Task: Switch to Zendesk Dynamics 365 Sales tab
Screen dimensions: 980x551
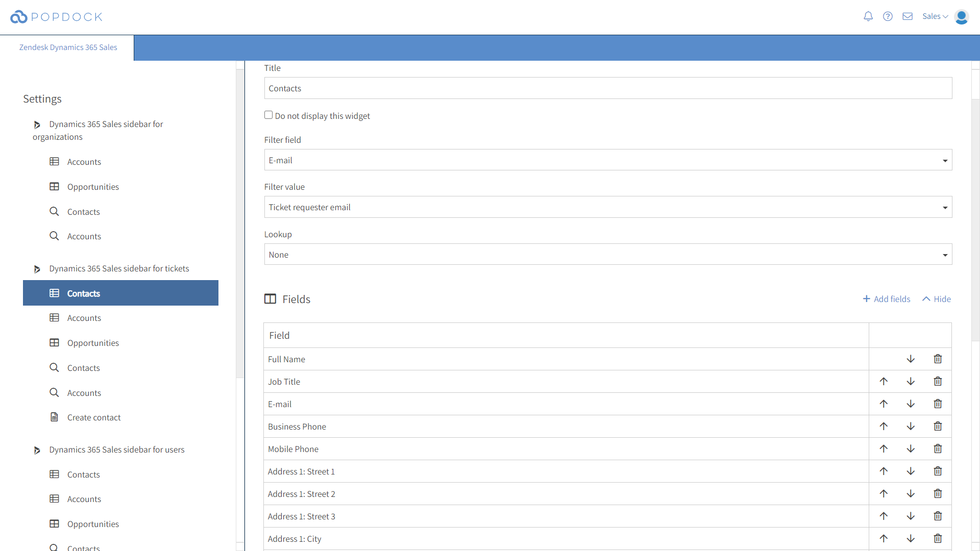Action: [x=68, y=47]
